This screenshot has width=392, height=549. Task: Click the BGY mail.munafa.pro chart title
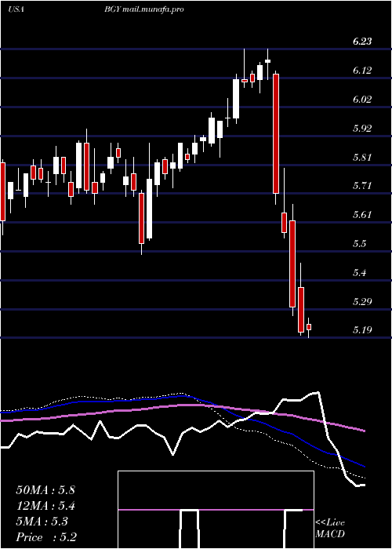143,9
